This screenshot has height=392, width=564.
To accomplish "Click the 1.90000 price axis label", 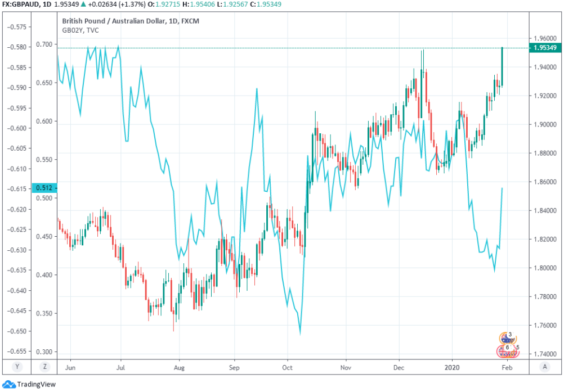I will coord(545,125).
